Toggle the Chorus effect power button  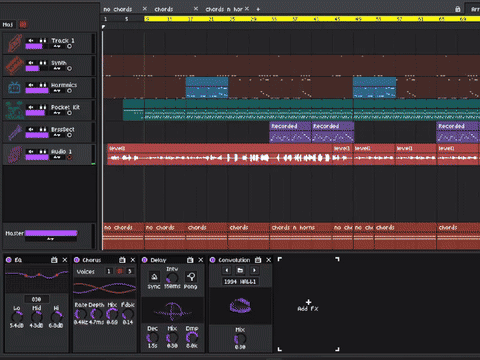77,260
